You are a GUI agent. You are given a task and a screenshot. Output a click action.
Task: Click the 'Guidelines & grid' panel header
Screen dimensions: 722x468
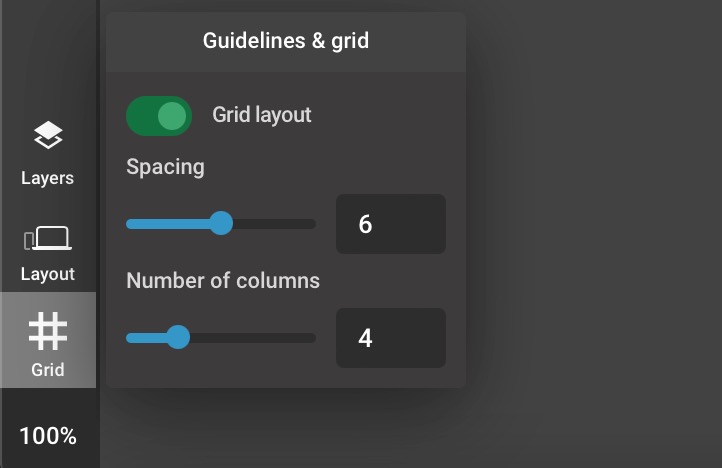tap(286, 41)
